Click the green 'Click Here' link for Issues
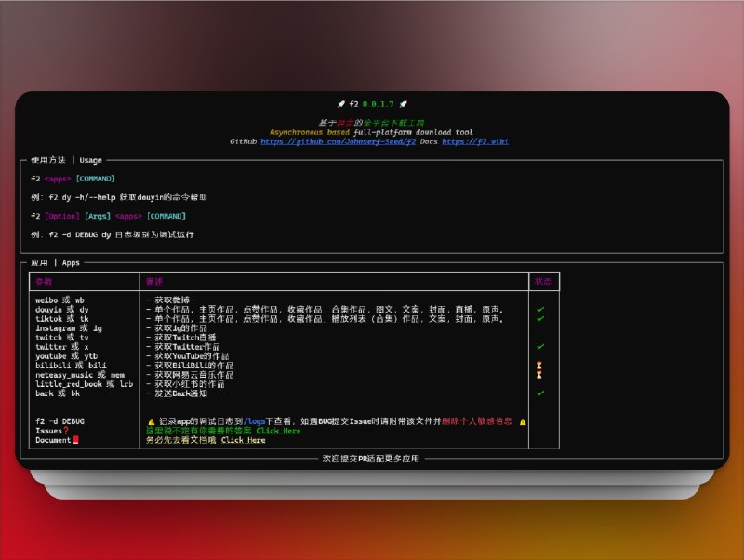The width and height of the screenshot is (744, 560). [279, 431]
